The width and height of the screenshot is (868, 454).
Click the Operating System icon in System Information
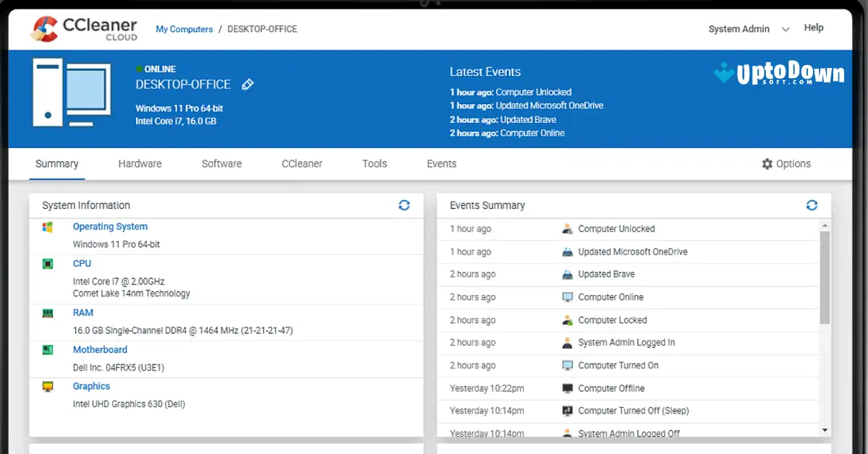(47, 226)
